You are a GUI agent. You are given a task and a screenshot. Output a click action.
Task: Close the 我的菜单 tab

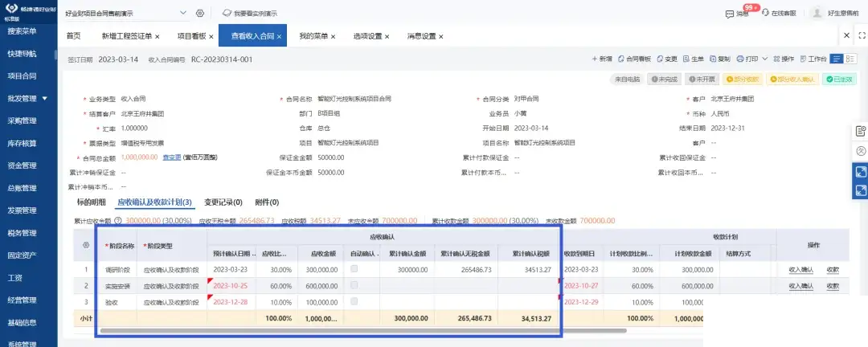(333, 36)
